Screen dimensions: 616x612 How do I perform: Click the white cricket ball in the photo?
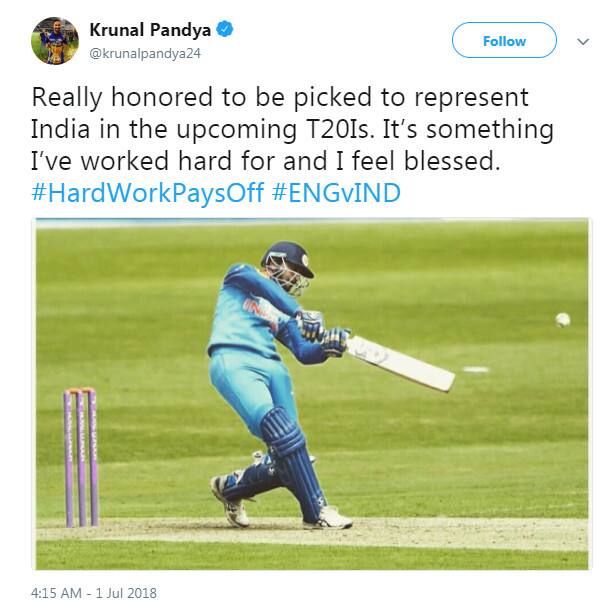(x=562, y=319)
